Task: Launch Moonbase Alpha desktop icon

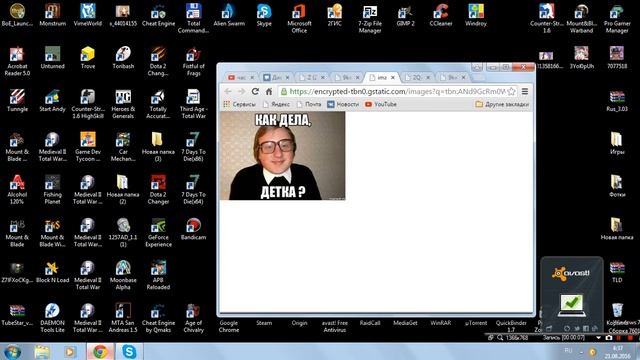Action: click(x=123, y=275)
